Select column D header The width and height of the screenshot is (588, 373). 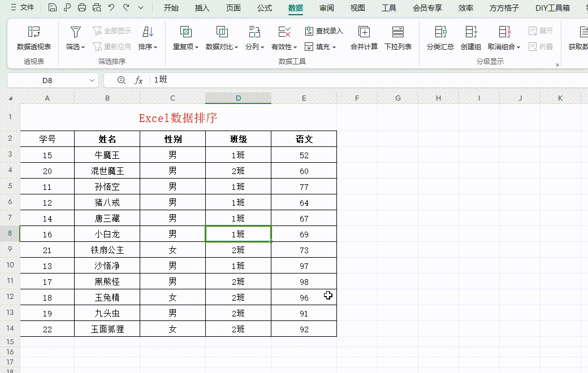[238, 98]
